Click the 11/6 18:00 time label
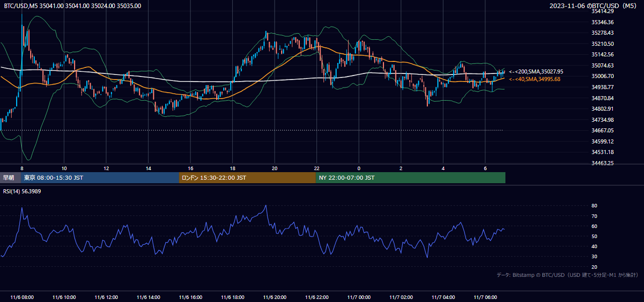 pyautogui.click(x=232, y=297)
